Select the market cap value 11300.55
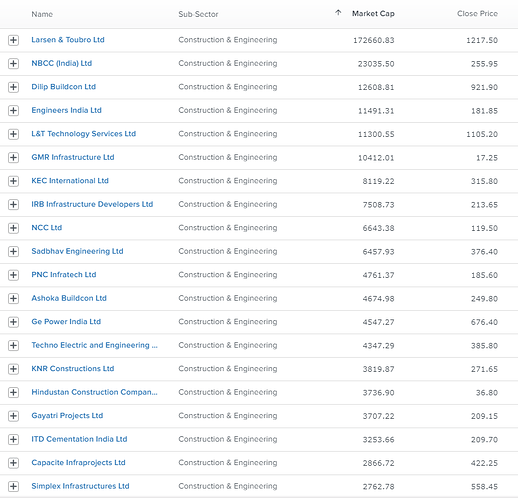Image resolution: width=518 pixels, height=500 pixels. point(376,134)
